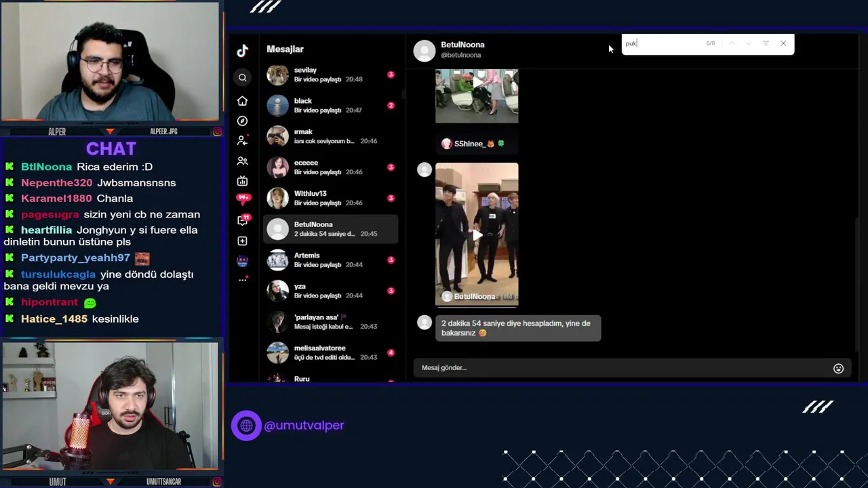Viewport: 868px width, 488px height.
Task: Go to previous find result arrow
Action: pyautogui.click(x=732, y=43)
